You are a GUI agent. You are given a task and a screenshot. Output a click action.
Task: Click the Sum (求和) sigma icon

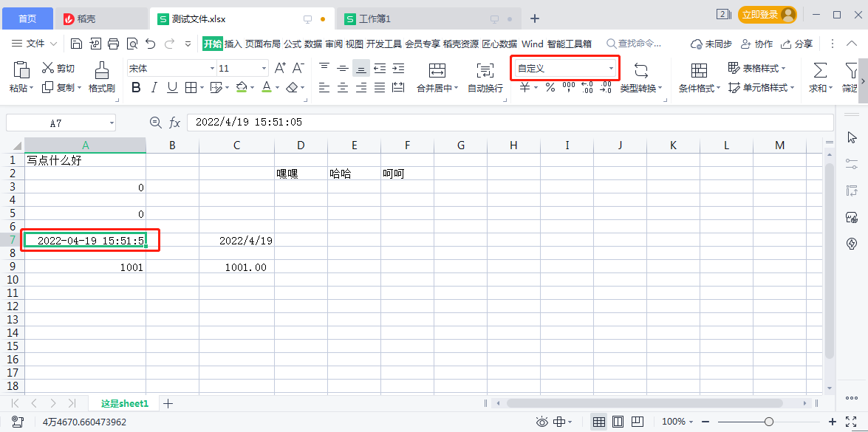pos(819,70)
